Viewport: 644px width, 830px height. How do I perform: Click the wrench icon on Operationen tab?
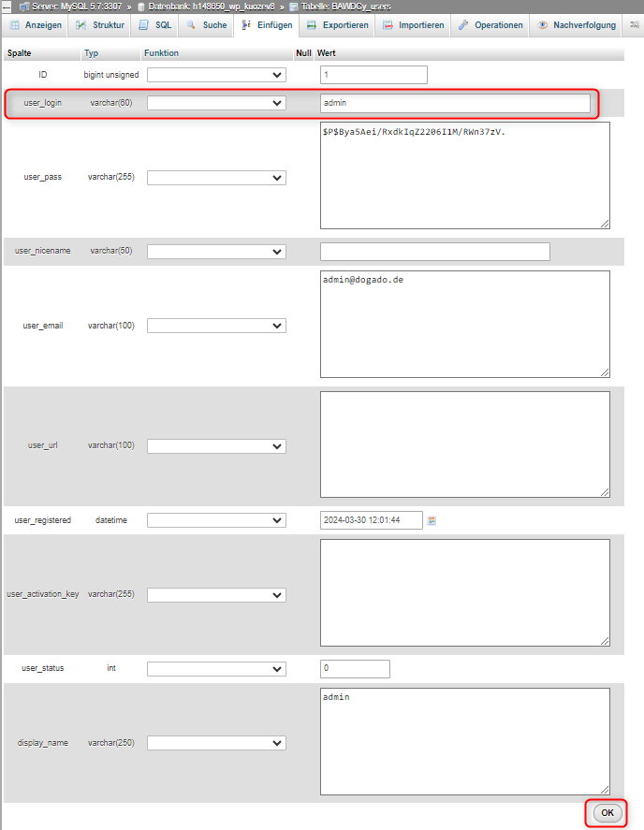coord(463,25)
